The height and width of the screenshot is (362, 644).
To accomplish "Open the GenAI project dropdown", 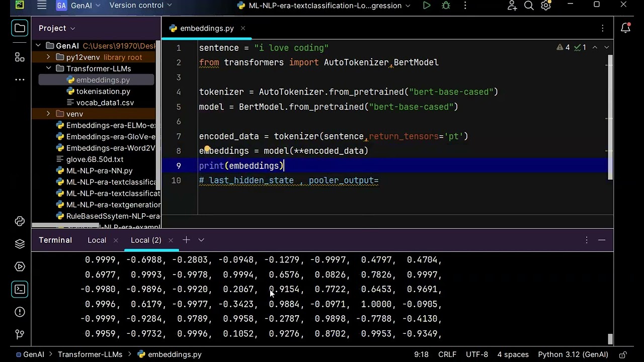I will click(77, 6).
